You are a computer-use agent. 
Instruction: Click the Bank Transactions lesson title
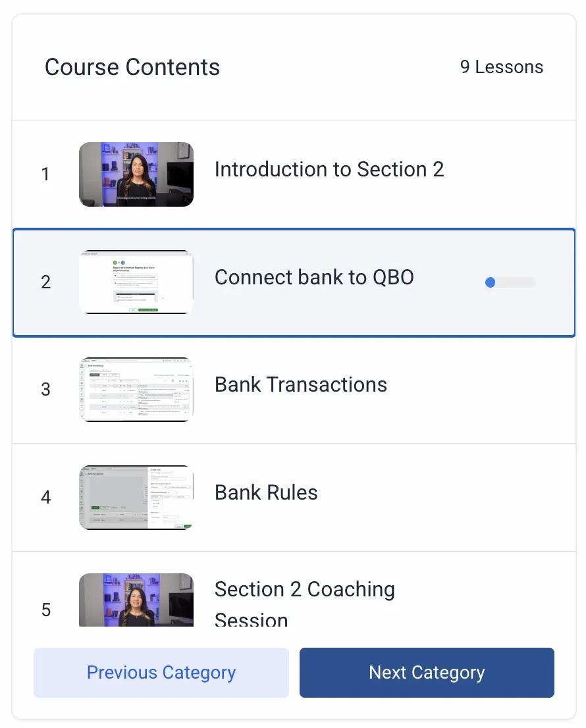(301, 385)
